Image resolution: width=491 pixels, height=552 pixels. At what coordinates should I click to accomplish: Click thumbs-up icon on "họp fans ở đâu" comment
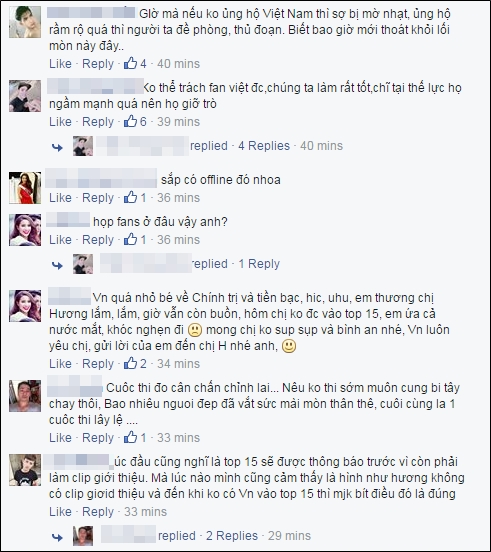pos(130,239)
